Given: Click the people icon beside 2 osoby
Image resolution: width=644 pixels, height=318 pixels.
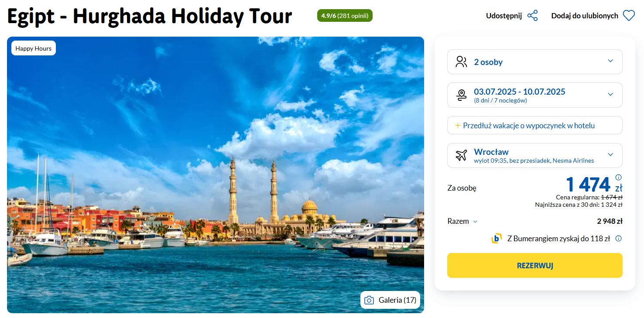Looking at the screenshot, I should [461, 62].
